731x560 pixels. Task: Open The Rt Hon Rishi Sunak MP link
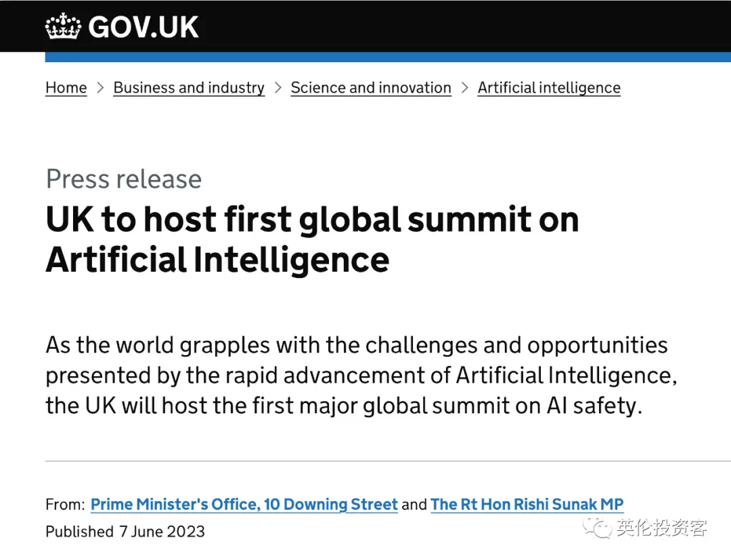(527, 505)
